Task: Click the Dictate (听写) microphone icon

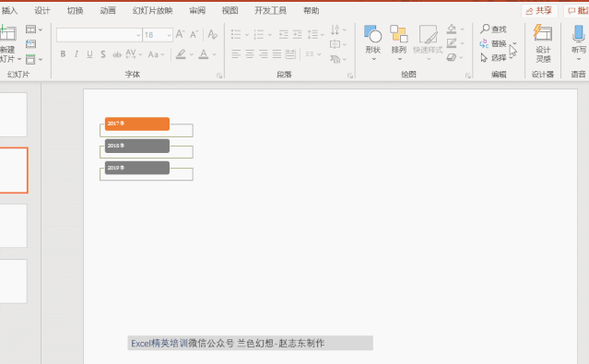Action: 579,33
